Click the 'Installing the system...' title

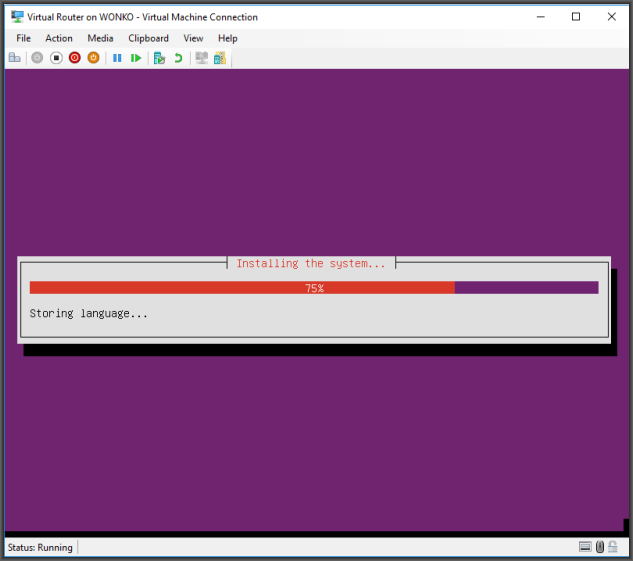(x=311, y=264)
